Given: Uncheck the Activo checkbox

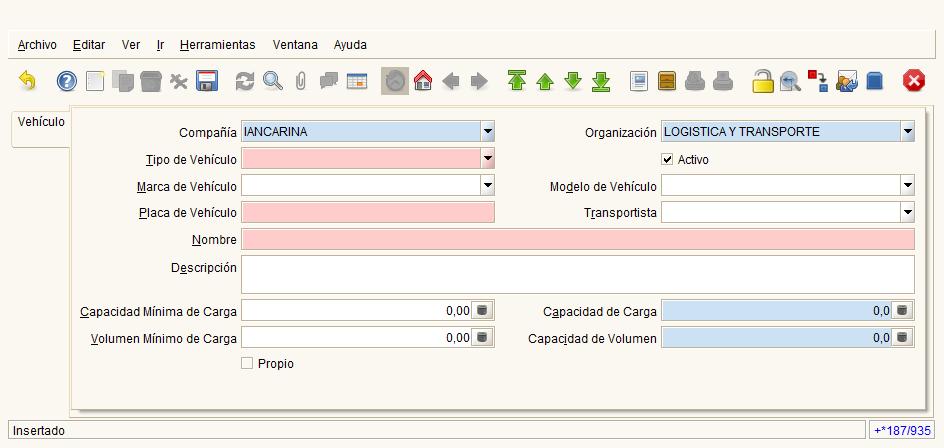Looking at the screenshot, I should coord(667,160).
